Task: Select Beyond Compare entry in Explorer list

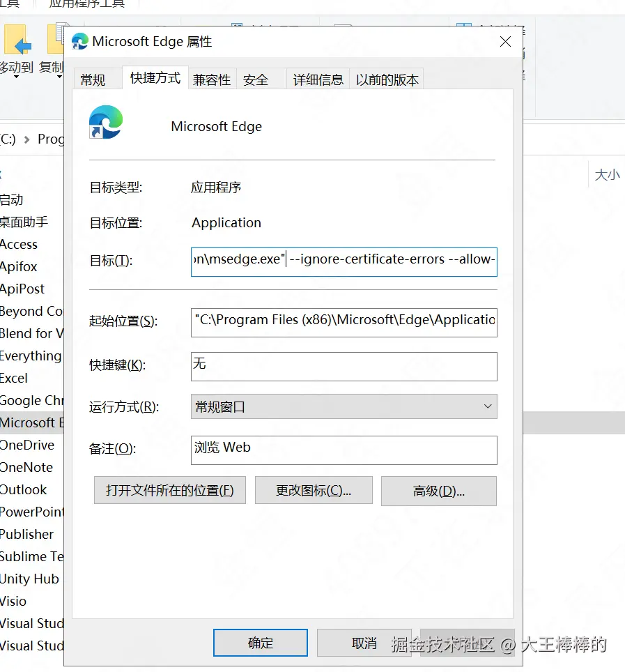Action: pyautogui.click(x=31, y=311)
